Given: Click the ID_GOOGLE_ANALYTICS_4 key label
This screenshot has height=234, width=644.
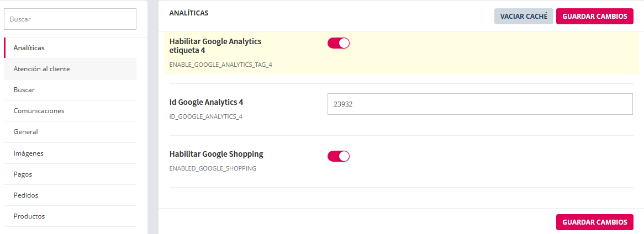Looking at the screenshot, I should coord(205,116).
